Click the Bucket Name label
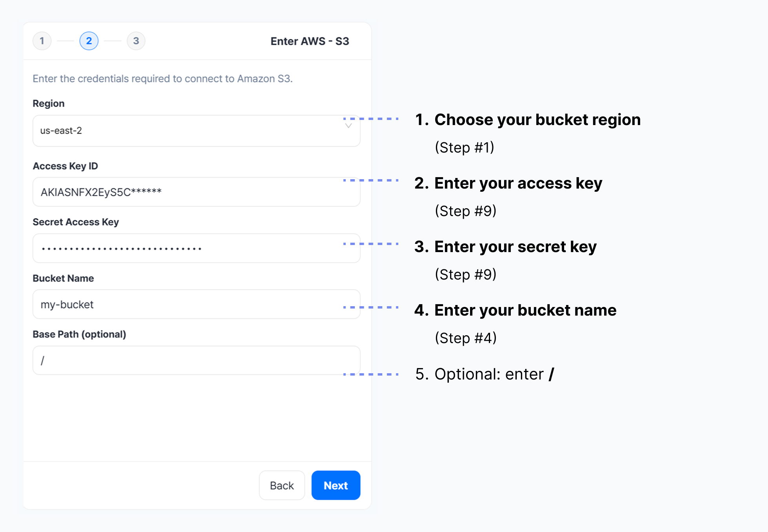Viewport: 768px width, 532px height. tap(64, 278)
